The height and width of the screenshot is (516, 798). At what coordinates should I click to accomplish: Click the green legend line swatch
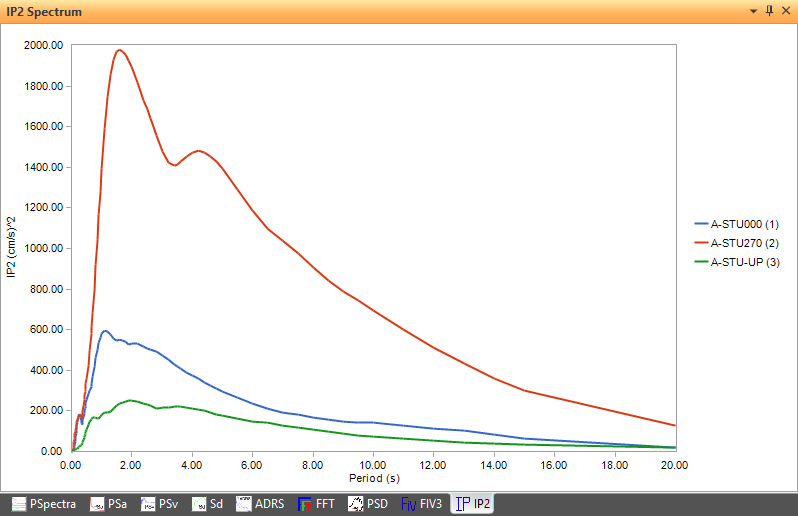pos(701,261)
